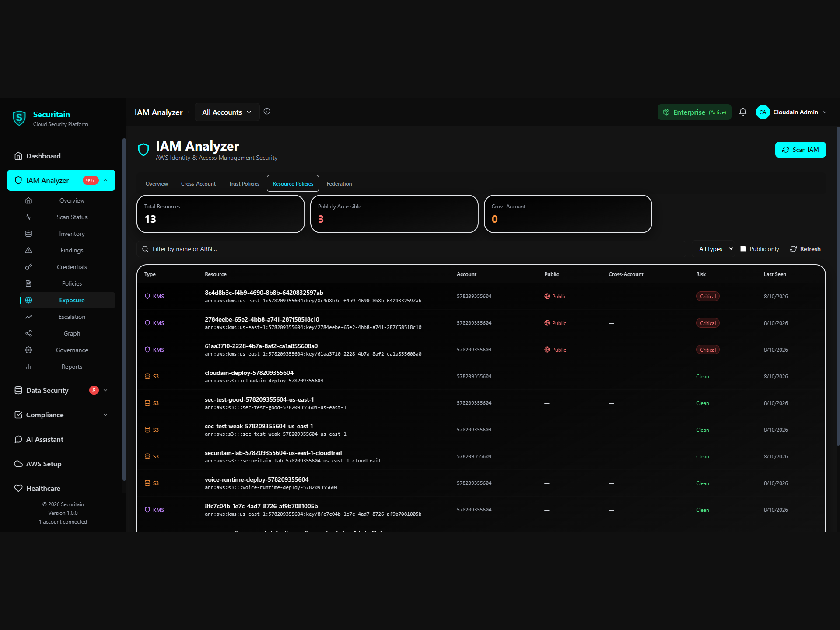Switch to the Trust Policies tab
The height and width of the screenshot is (630, 840).
[244, 183]
